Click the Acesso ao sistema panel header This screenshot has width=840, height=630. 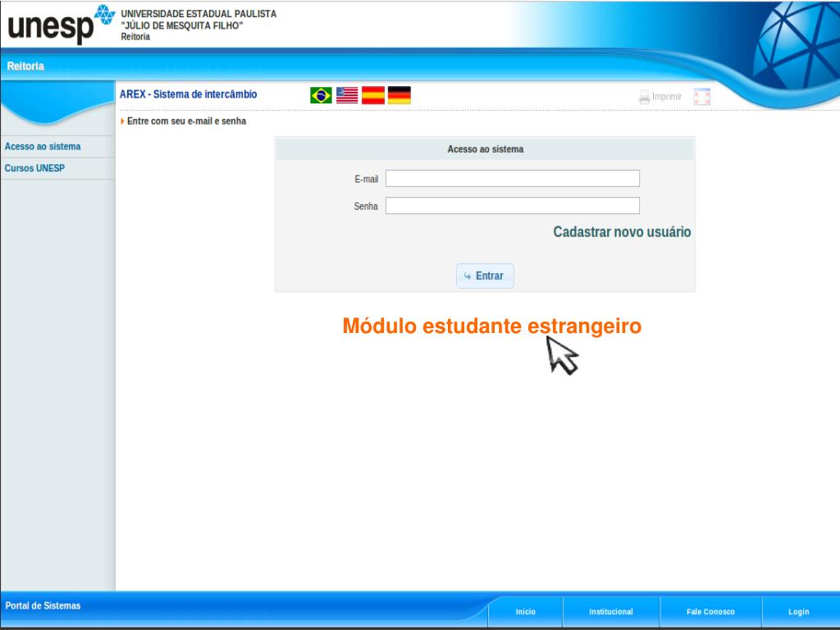point(486,149)
